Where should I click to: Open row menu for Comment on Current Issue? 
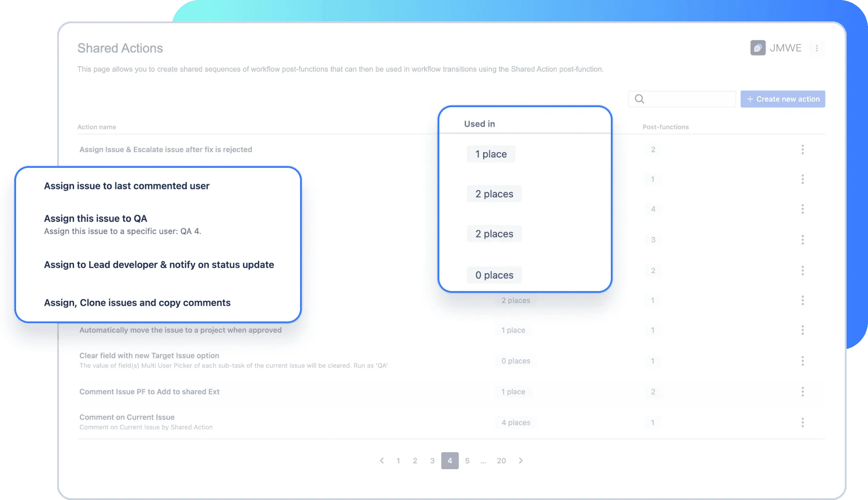click(x=802, y=422)
